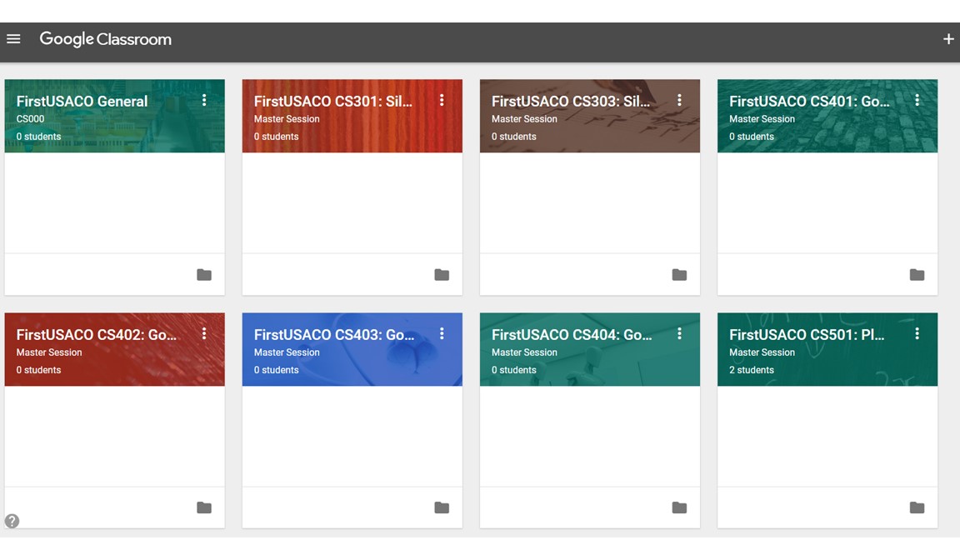
Task: Expand three-dot menu on FirstUSACO General
Action: click(204, 100)
